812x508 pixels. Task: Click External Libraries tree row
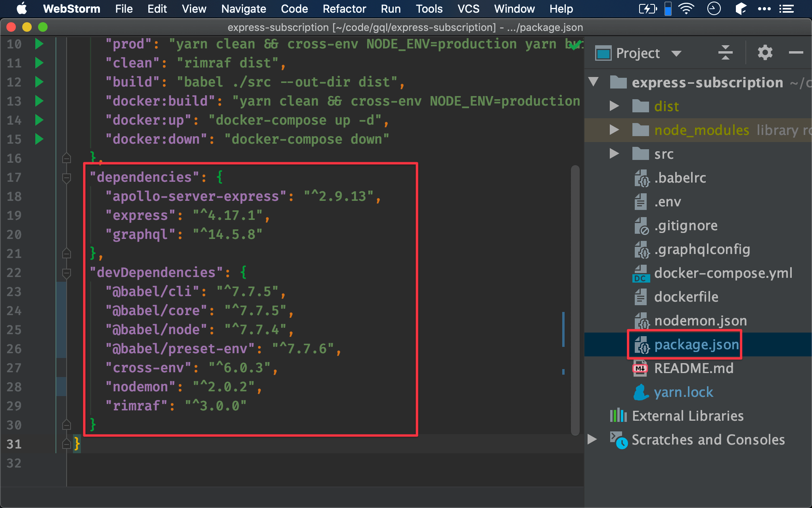tap(698, 416)
